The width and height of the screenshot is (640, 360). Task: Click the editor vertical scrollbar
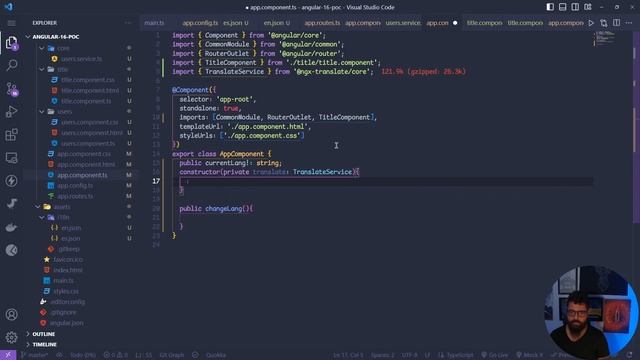click(x=636, y=127)
